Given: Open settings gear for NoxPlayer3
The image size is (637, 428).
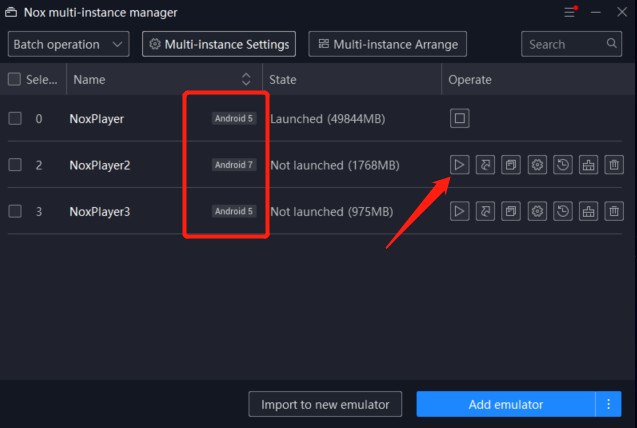Looking at the screenshot, I should (537, 211).
